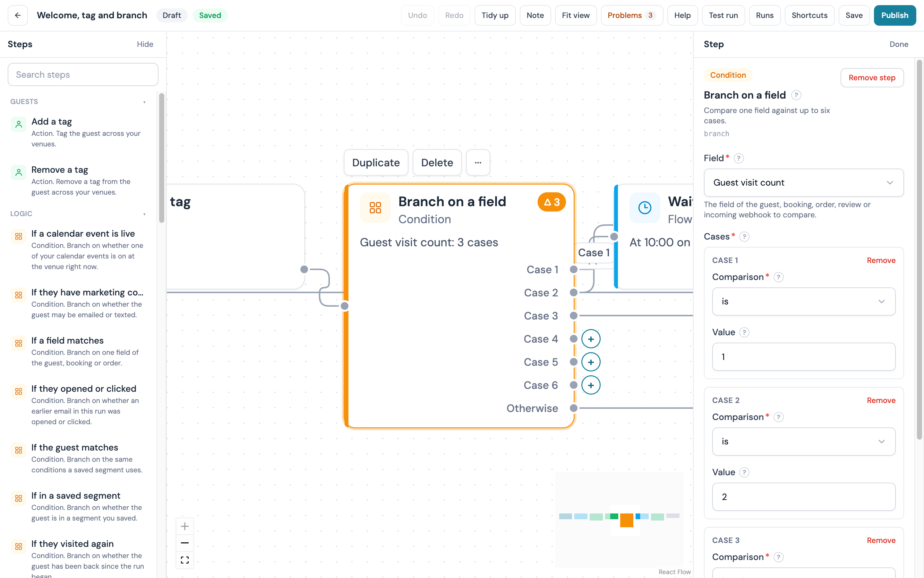Screen dimensions: 924x578
Task: Show help for Case 2 Value
Action: [x=744, y=472]
